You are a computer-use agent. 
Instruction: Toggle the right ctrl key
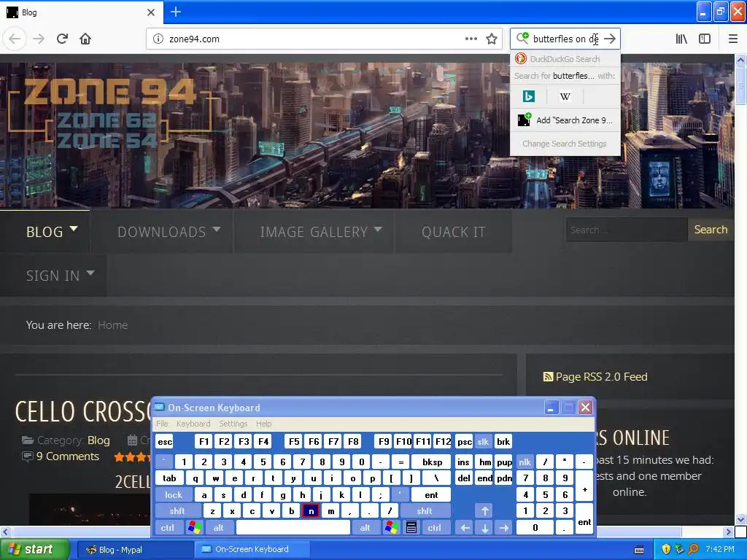point(434,528)
